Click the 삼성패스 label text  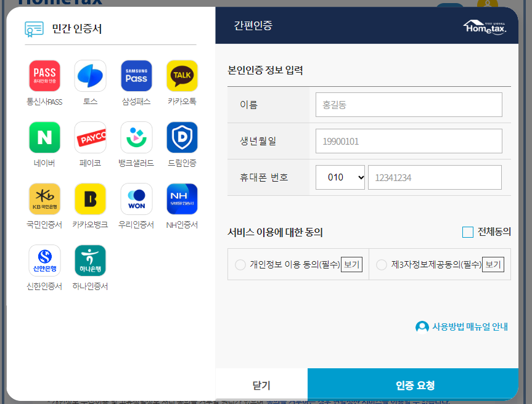pyautogui.click(x=136, y=102)
